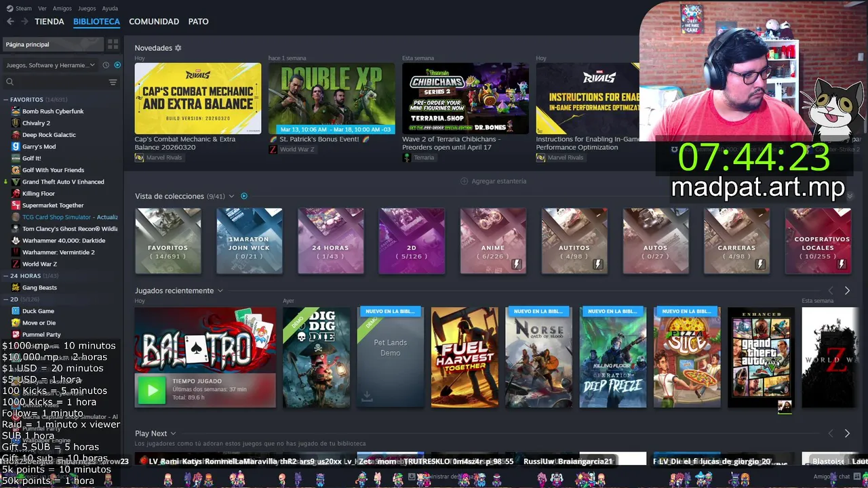Go to the TIENDA tab
868x488 pixels.
(50, 22)
